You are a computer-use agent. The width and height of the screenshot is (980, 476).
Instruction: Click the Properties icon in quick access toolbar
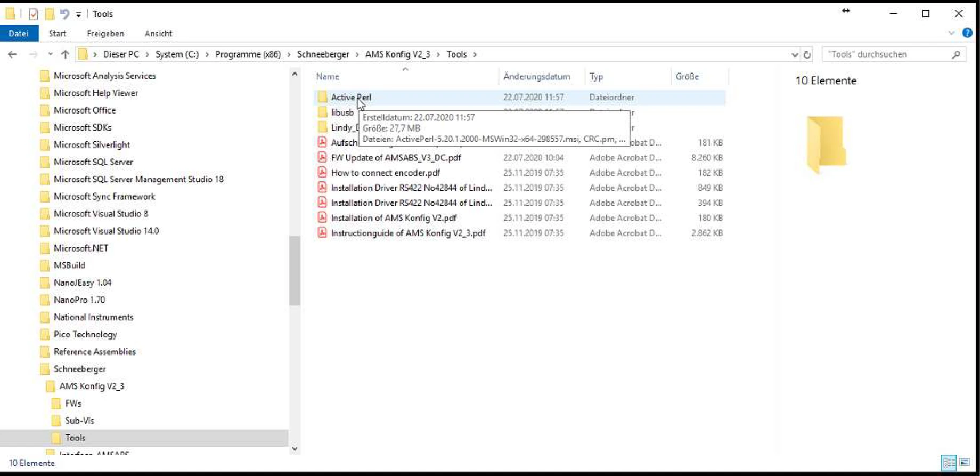pos(34,14)
